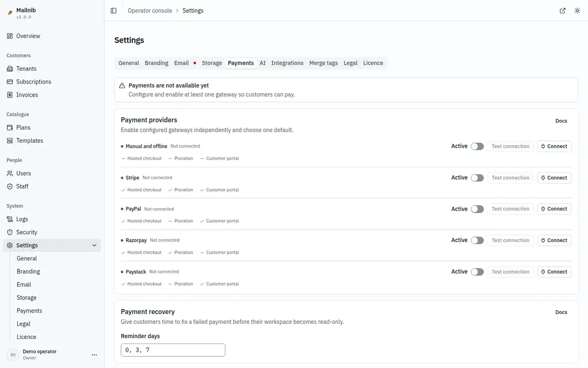Viewport: 588px width, 368px height.
Task: Open Storage in sidebar Settings submenu
Action: (26, 298)
